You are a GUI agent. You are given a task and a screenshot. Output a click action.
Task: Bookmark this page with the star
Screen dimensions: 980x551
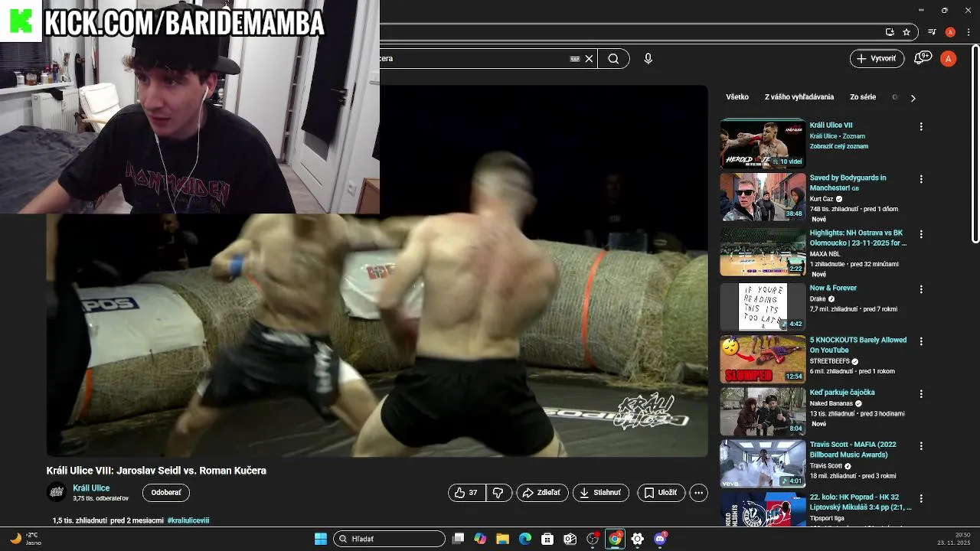click(x=906, y=32)
